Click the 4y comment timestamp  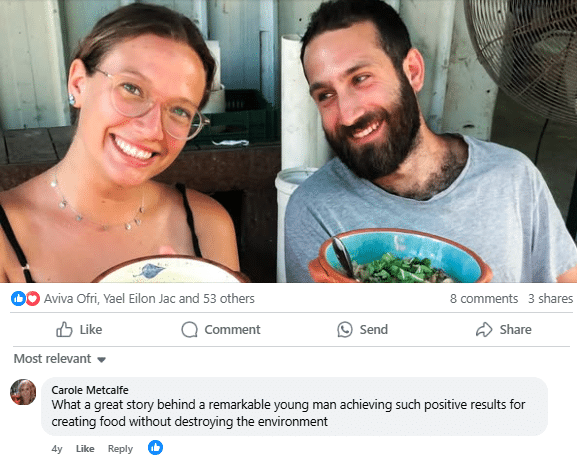(x=57, y=449)
